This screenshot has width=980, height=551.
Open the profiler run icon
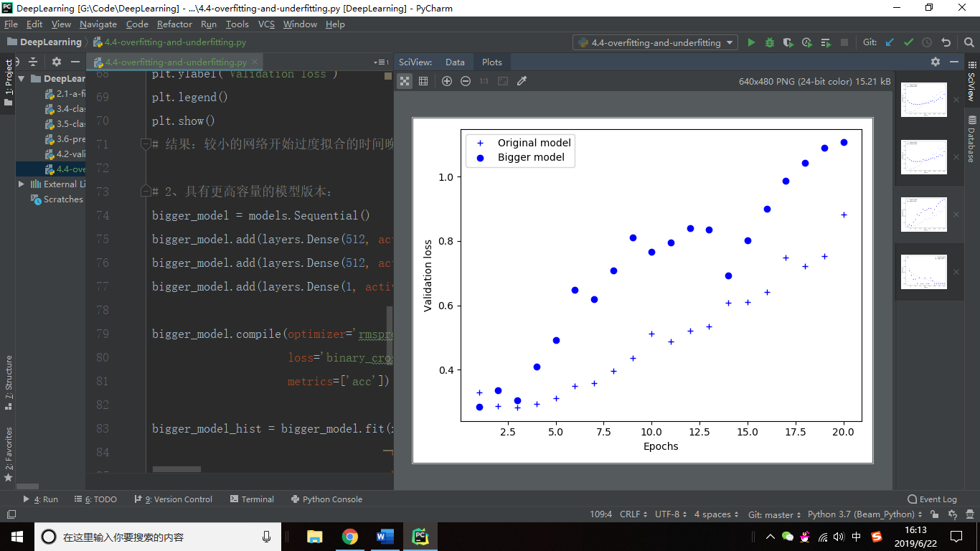(x=806, y=42)
